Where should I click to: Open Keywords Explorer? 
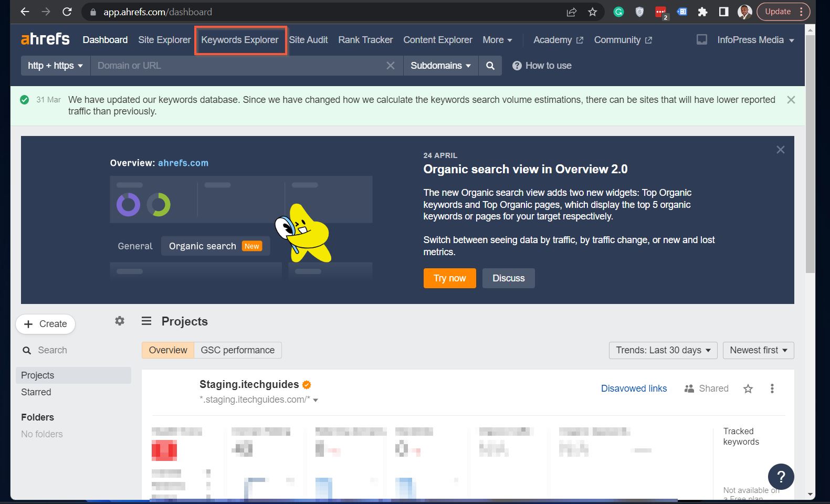240,40
